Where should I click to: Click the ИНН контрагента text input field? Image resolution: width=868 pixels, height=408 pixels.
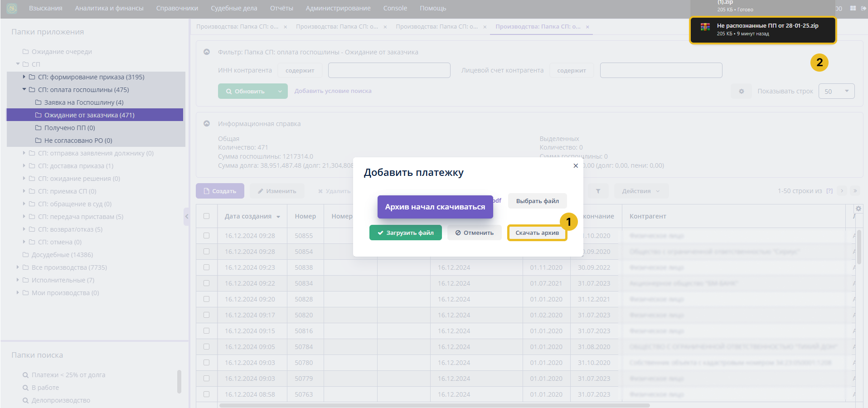point(389,70)
